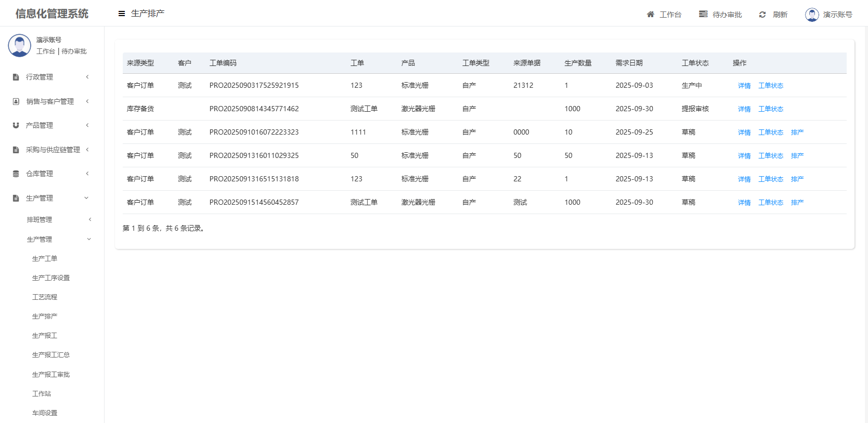Click the sidebar user profile avatar
Image resolution: width=868 pixels, height=423 pixels.
click(x=20, y=46)
